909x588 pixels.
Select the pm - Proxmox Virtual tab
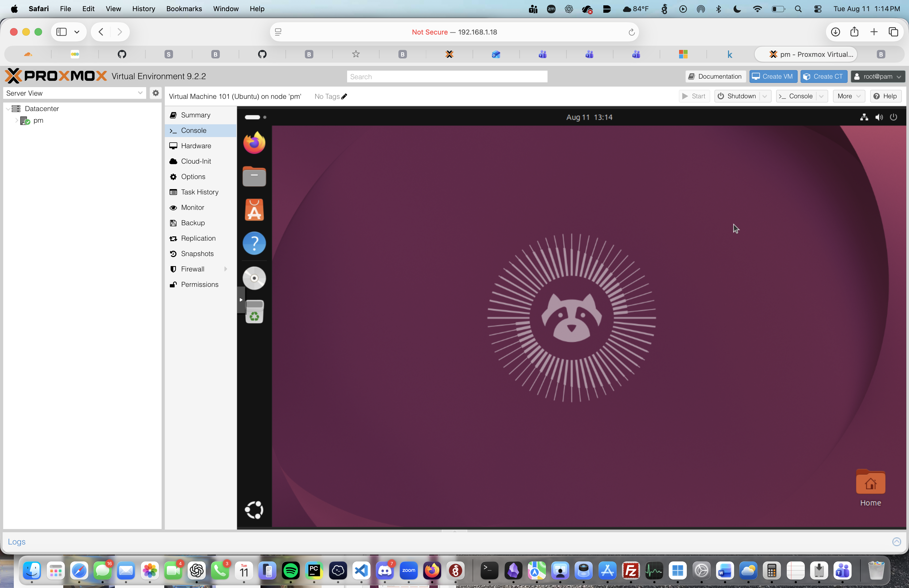point(806,54)
